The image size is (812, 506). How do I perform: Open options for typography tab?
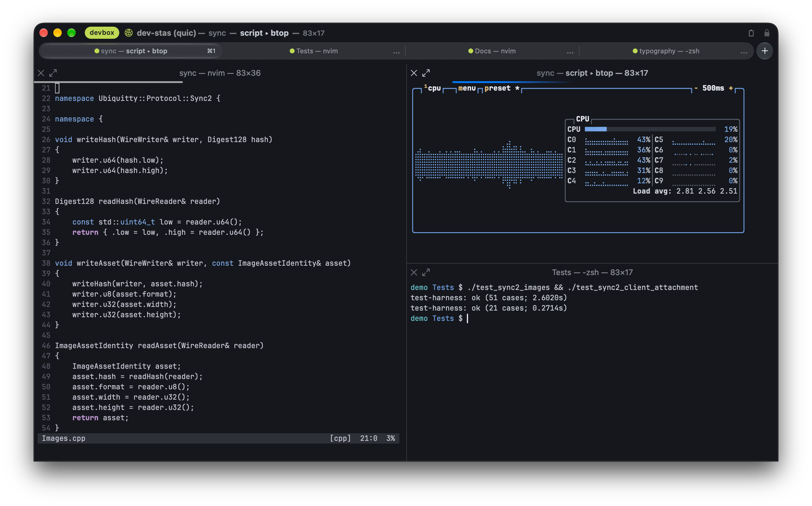point(744,52)
